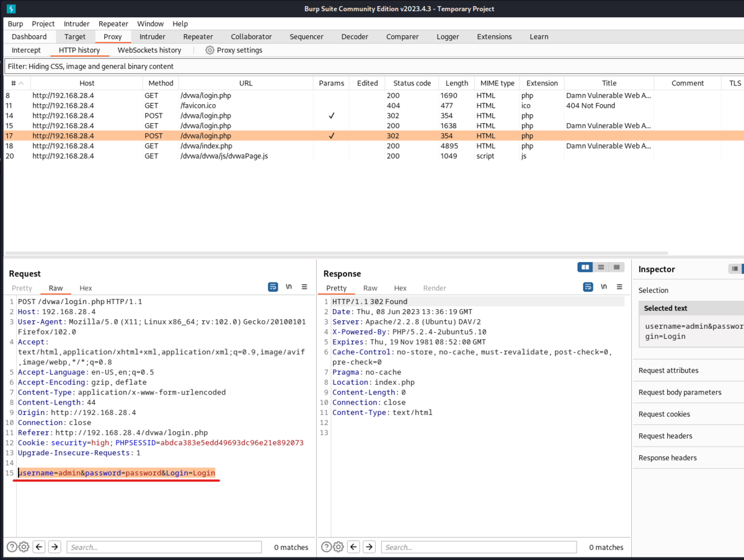
Task: Open the history filter bar
Action: [373, 66]
